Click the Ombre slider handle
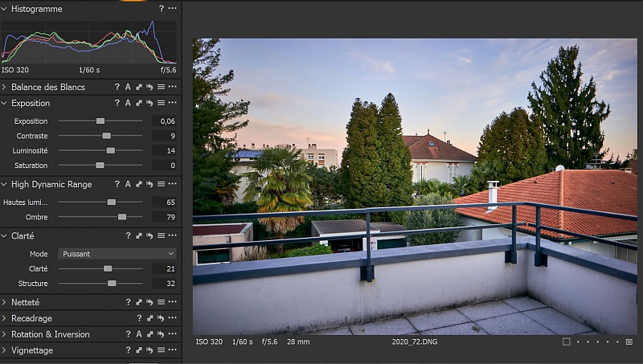This screenshot has width=643, height=364. point(122,217)
